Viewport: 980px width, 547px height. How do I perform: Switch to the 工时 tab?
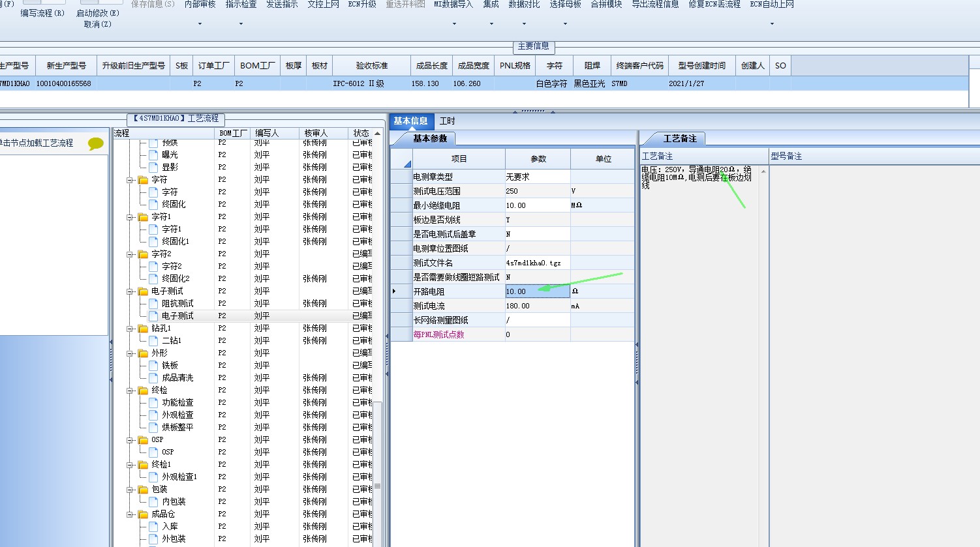click(x=448, y=121)
